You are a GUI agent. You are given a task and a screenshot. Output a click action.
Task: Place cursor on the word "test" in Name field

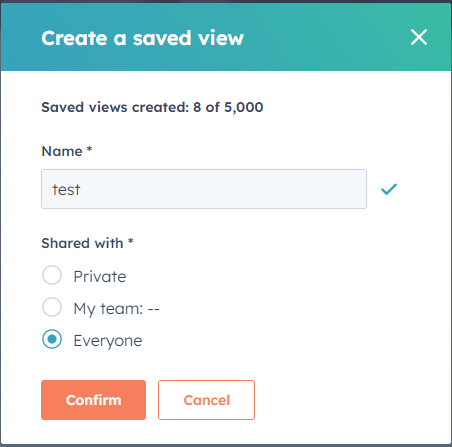pyautogui.click(x=66, y=190)
